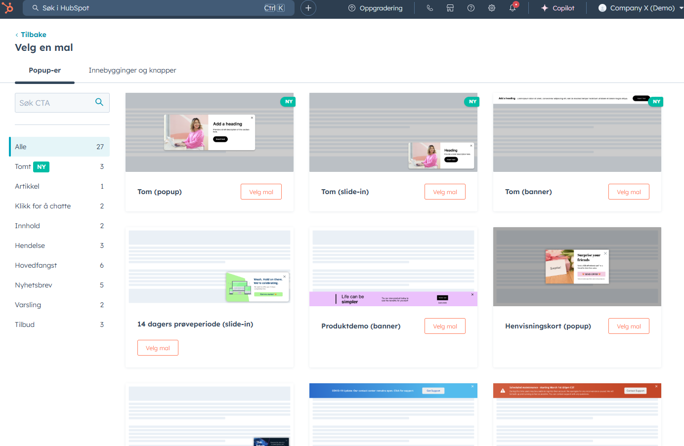Image resolution: width=684 pixels, height=446 pixels.
Task: Open the Produktdemo (banner) preview thumbnail
Action: point(393,267)
